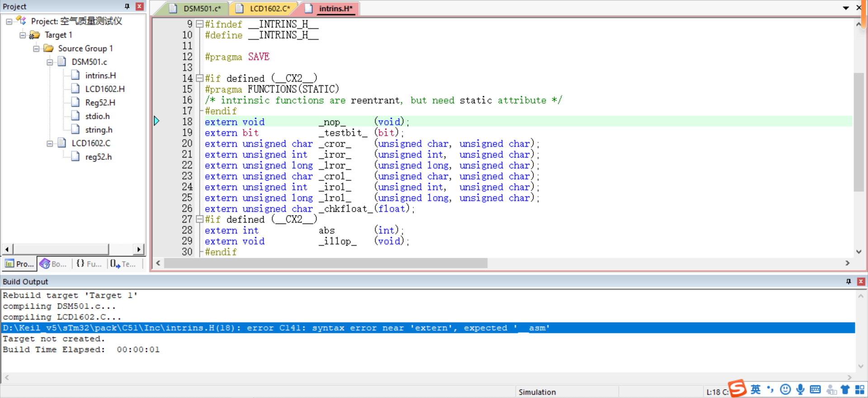This screenshot has height=398, width=868.
Task: Click the project tree horizontal scrollbar thumb
Action: point(61,249)
